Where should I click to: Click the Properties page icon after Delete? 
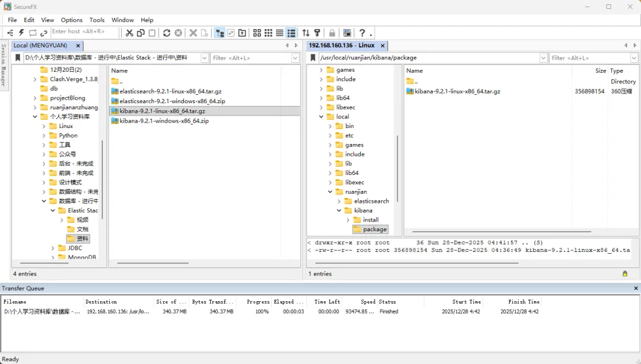(x=204, y=33)
